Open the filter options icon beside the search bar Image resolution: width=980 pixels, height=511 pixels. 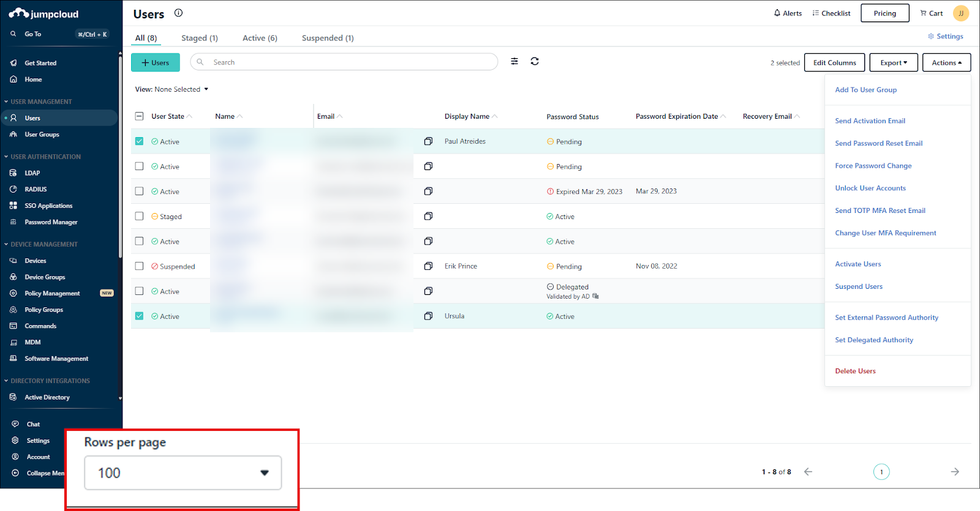514,61
